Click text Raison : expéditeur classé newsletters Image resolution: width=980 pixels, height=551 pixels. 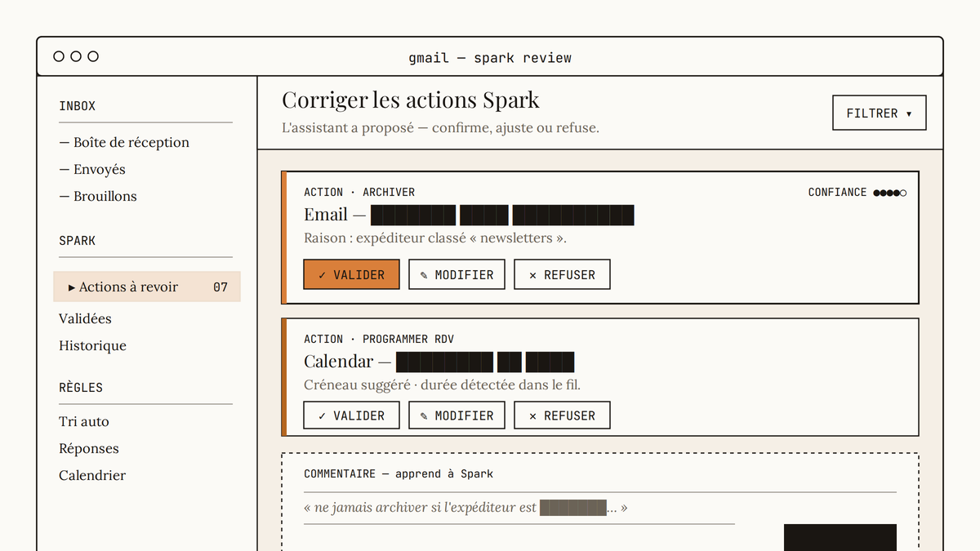coord(435,238)
